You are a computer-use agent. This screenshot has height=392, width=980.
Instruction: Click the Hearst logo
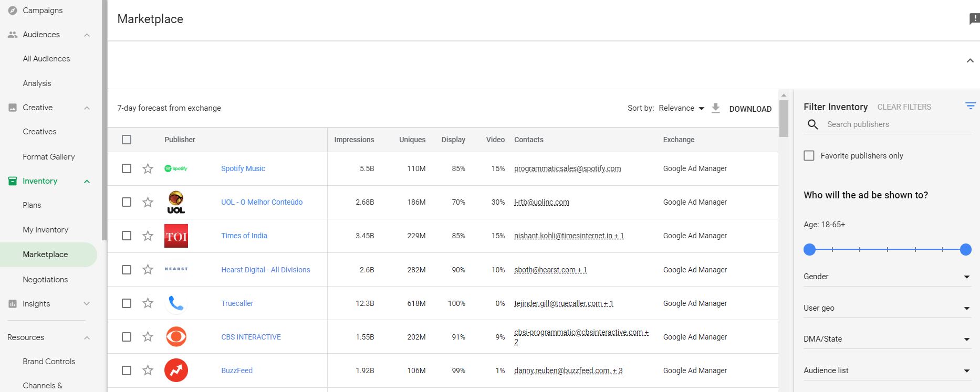(x=176, y=269)
